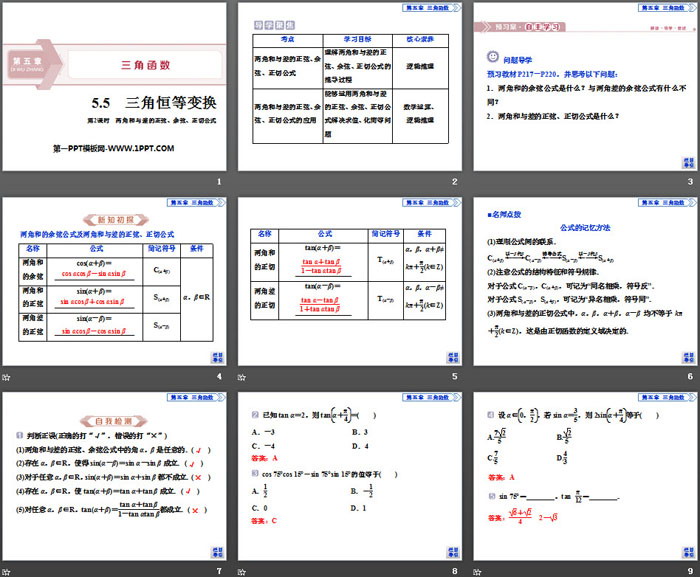Click the blue navigation icon on slide 4
This screenshot has height=577, width=700.
(x=217, y=358)
